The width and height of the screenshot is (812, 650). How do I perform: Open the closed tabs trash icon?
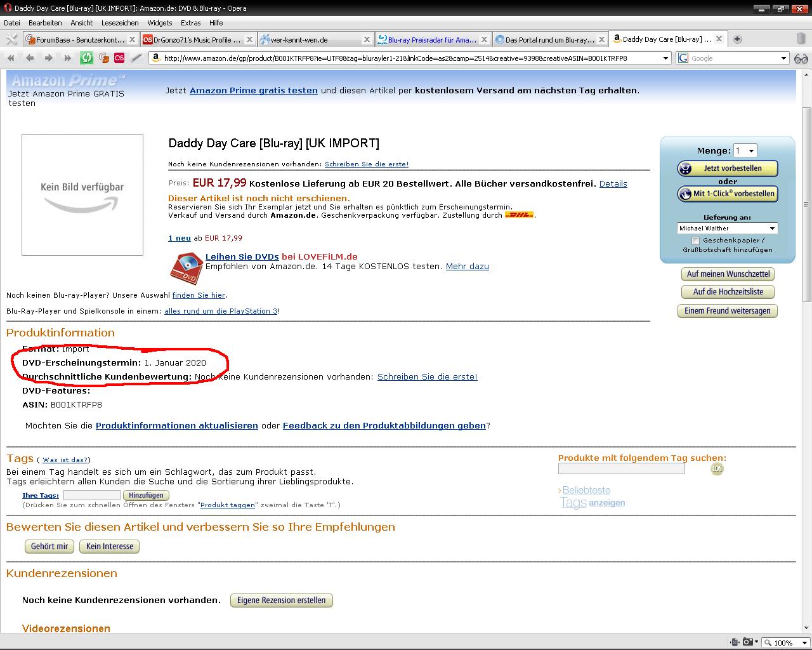coord(800,39)
